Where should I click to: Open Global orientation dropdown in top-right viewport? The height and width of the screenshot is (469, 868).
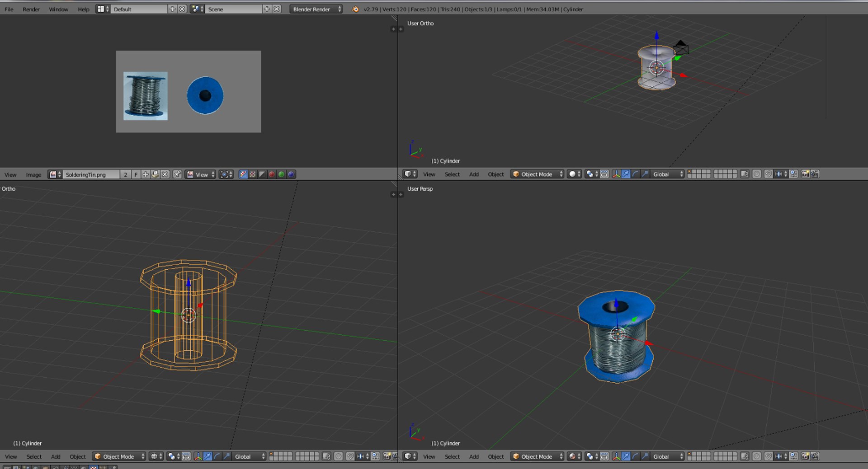click(668, 174)
